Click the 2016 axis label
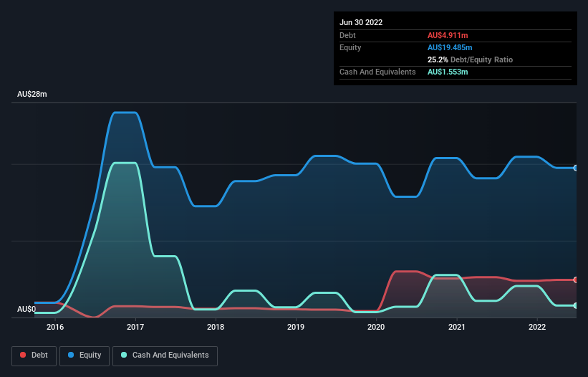The height and width of the screenshot is (377, 588). tap(55, 327)
